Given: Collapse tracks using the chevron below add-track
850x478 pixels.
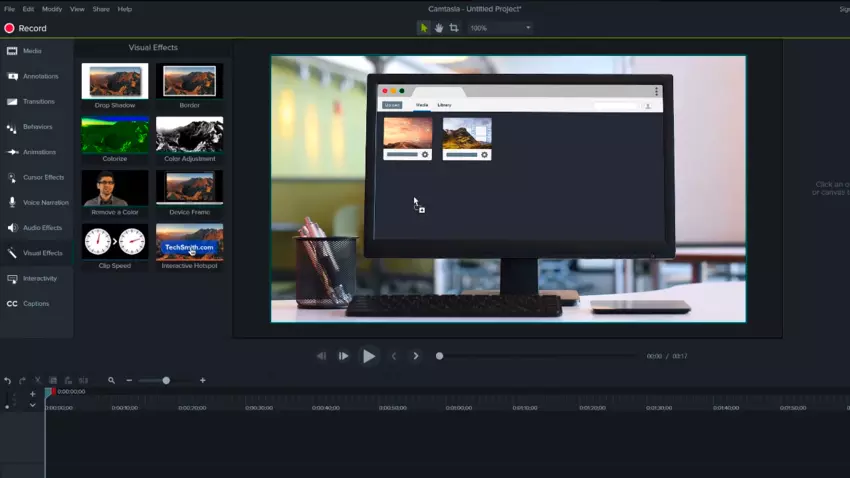Looking at the screenshot, I should [x=32, y=405].
